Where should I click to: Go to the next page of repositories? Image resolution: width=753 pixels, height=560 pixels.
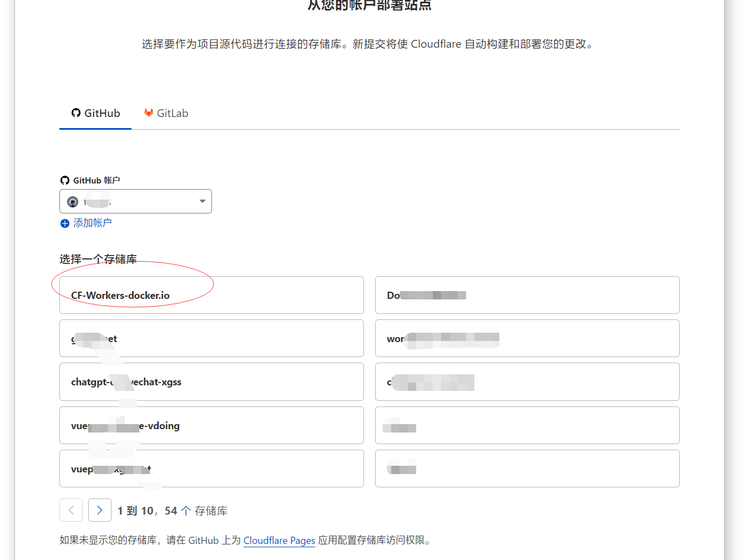[x=100, y=510]
